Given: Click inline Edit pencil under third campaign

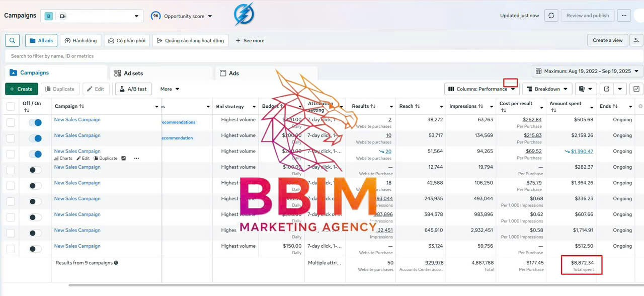Looking at the screenshot, I should pos(83,158).
